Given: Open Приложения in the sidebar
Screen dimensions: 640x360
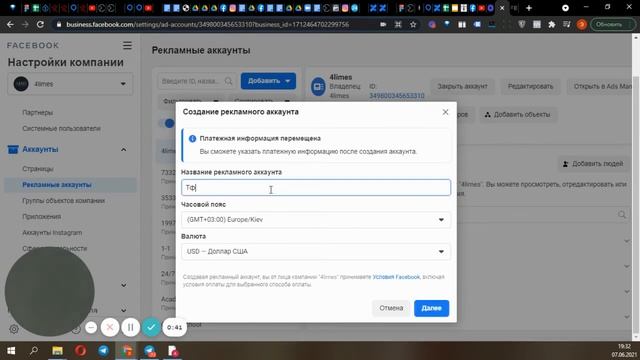Looking at the screenshot, I should click(x=42, y=217).
